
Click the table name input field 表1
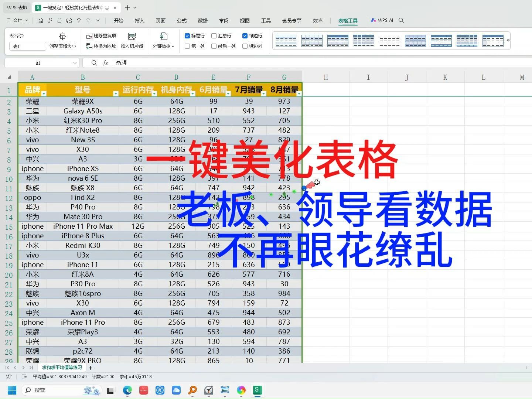point(27,46)
